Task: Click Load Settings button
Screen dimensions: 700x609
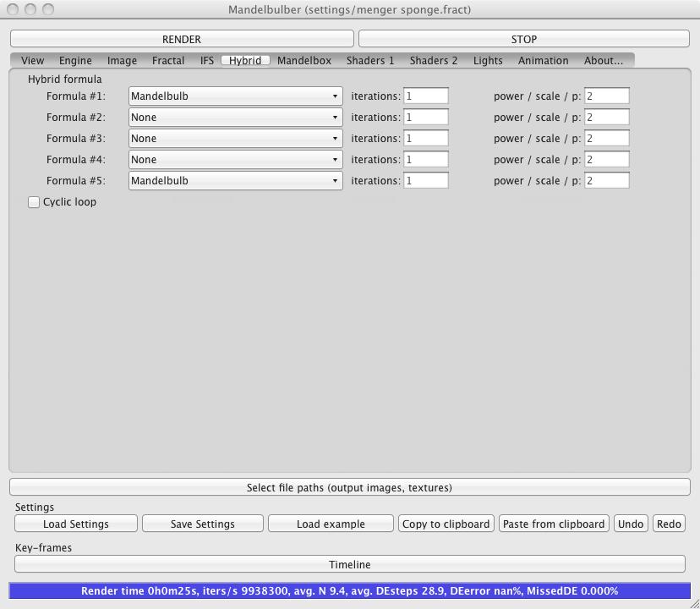Action: (x=76, y=524)
